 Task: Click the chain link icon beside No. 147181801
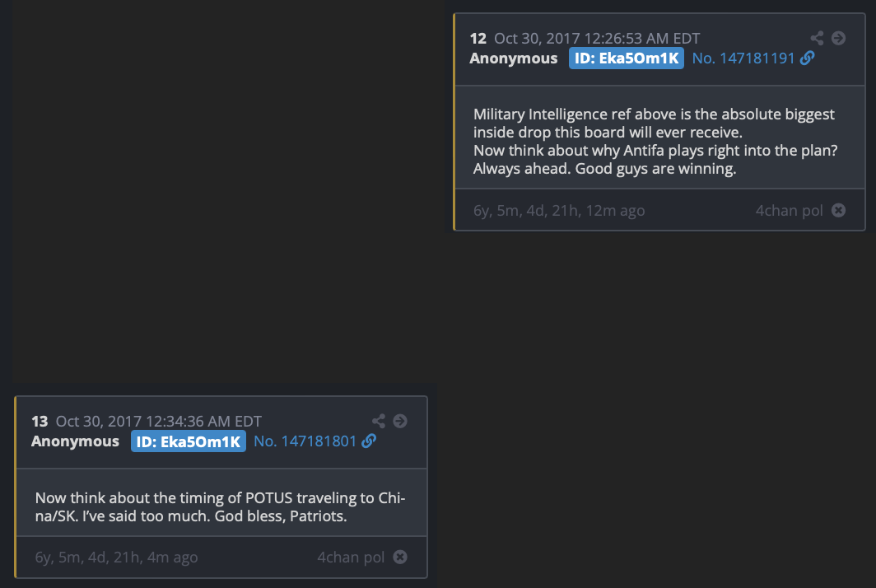[x=369, y=441]
